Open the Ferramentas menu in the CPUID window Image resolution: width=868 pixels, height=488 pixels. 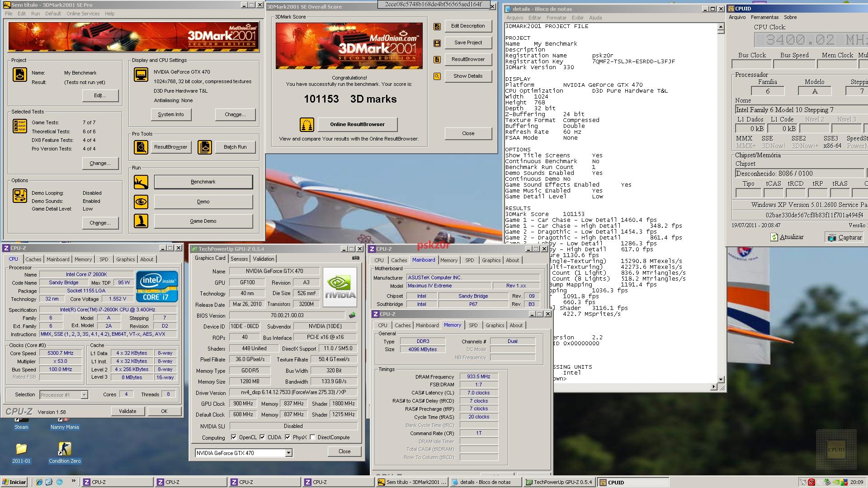tap(764, 17)
